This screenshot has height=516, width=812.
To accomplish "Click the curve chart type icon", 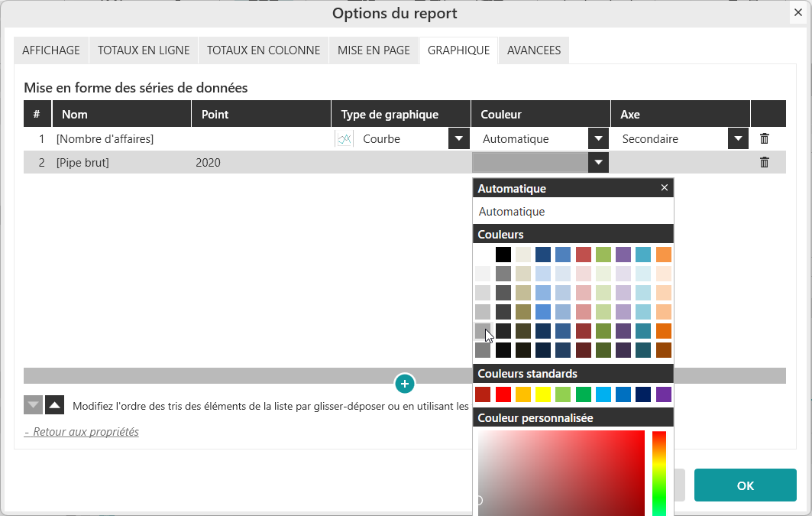I will (345, 139).
